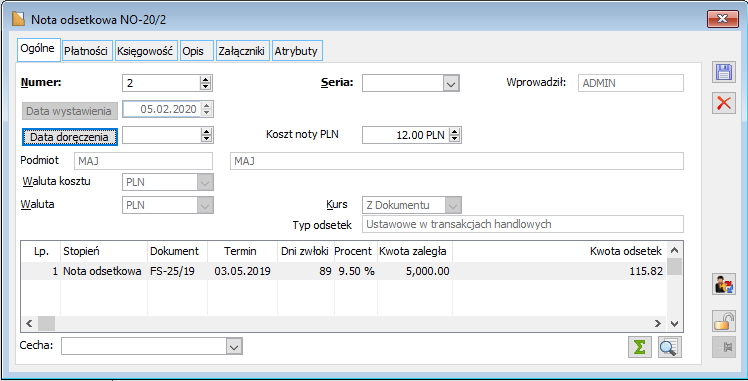Click the Dokument column header
This screenshot has height=381, width=748.
(177, 251)
